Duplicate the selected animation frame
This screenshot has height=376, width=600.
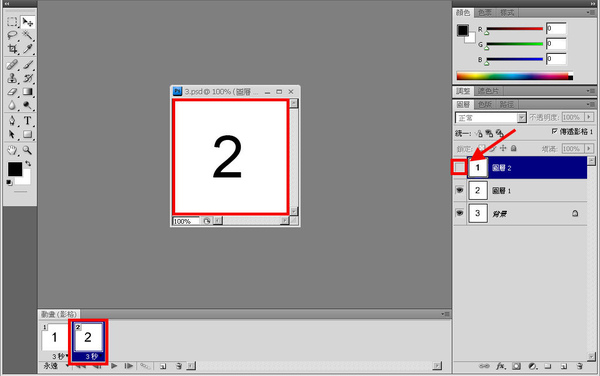tap(163, 366)
